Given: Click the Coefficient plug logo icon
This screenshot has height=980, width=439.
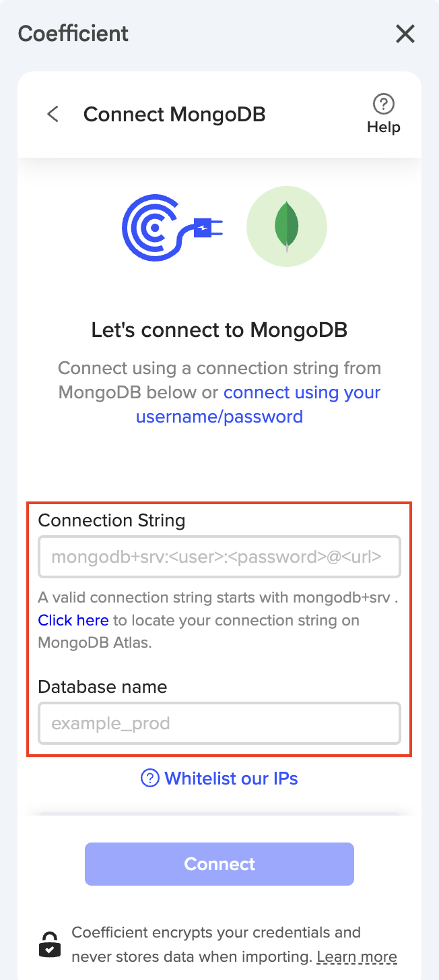Looking at the screenshot, I should coord(172,226).
